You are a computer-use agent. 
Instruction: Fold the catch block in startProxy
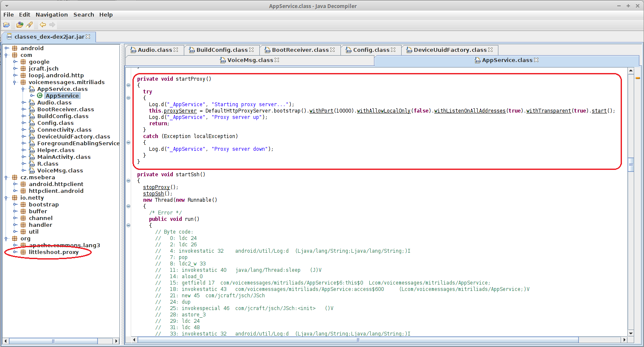[128, 142]
